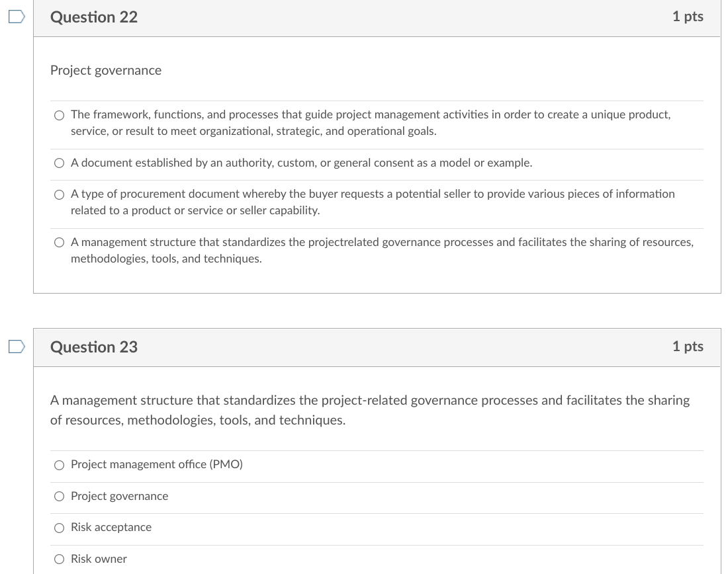Click the Question 23 header

pyautogui.click(x=93, y=347)
